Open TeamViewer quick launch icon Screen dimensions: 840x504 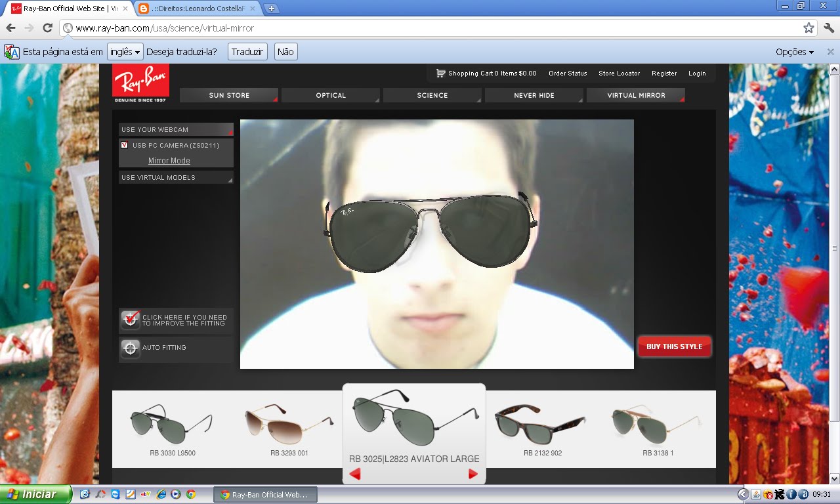point(115,494)
